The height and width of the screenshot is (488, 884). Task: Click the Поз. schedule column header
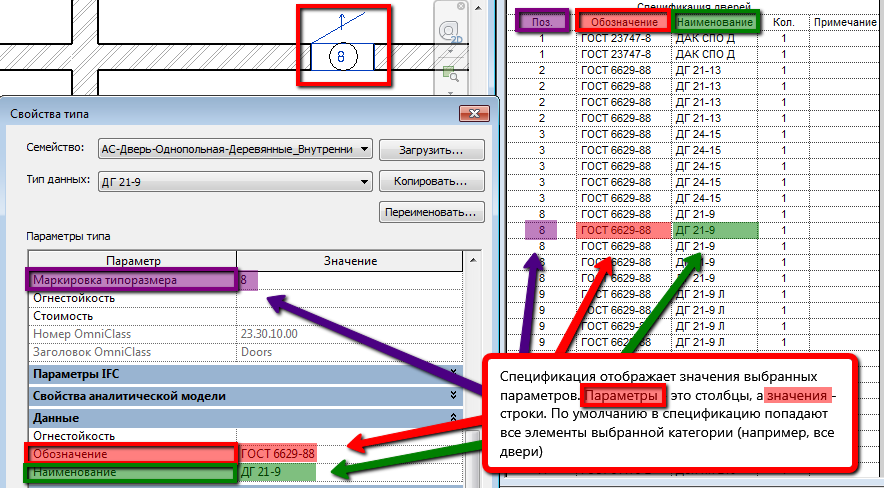[542, 23]
